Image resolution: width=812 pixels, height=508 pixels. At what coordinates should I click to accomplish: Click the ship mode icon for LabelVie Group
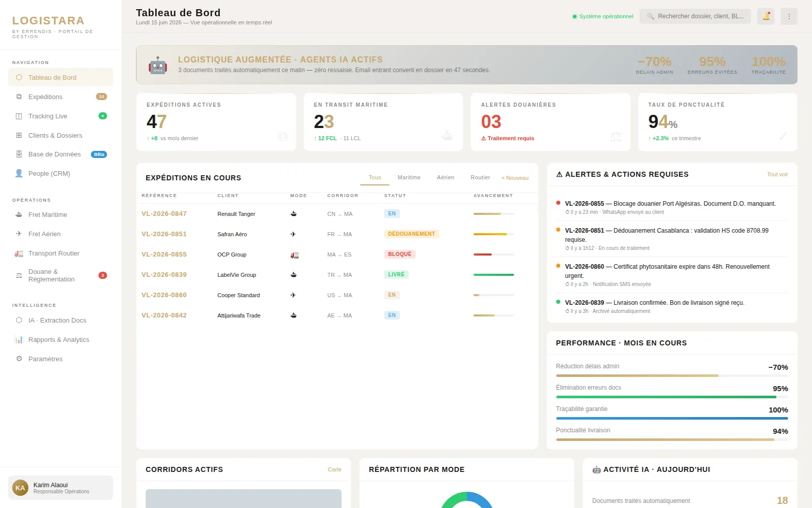click(x=293, y=275)
